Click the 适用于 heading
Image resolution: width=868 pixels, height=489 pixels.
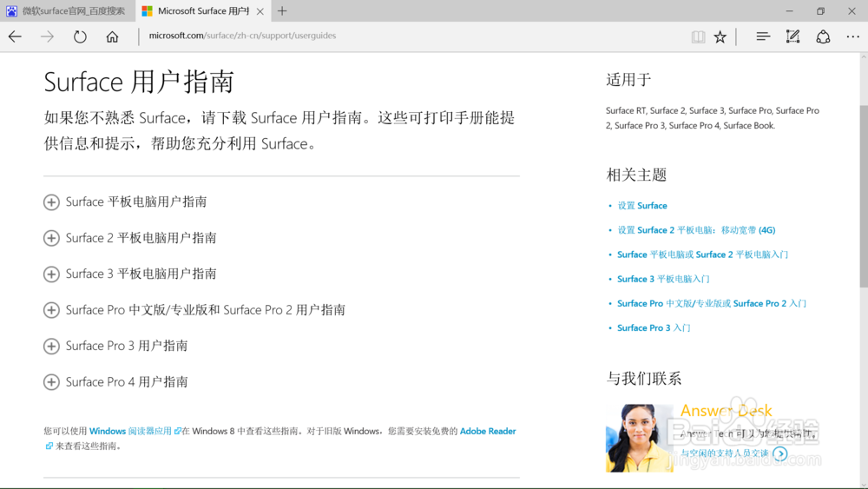[628, 80]
